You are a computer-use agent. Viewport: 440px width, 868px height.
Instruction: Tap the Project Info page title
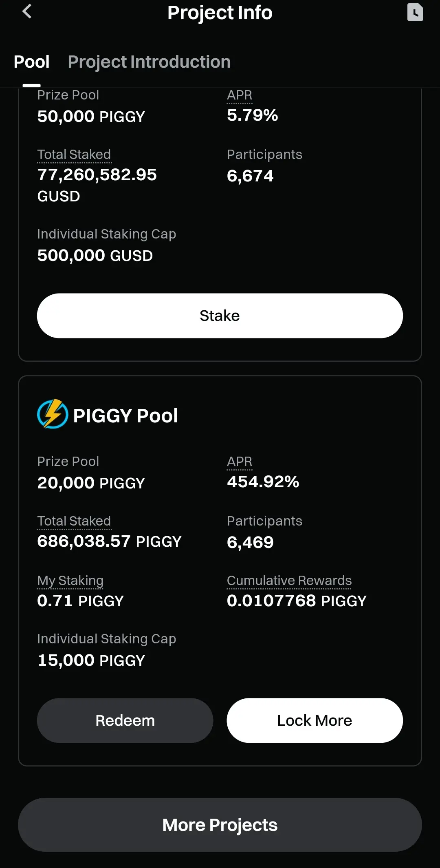click(x=220, y=13)
